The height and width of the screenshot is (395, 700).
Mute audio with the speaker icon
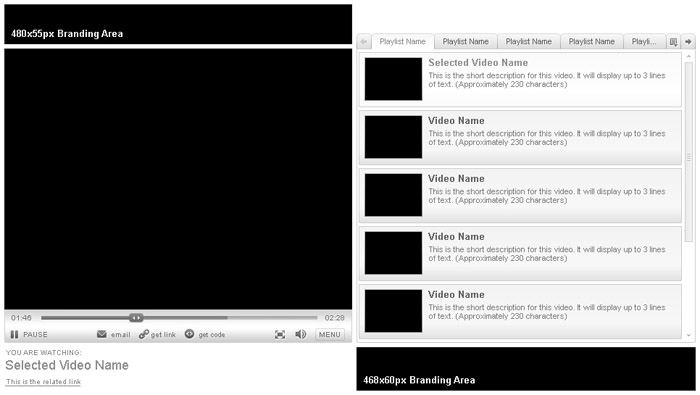point(300,334)
